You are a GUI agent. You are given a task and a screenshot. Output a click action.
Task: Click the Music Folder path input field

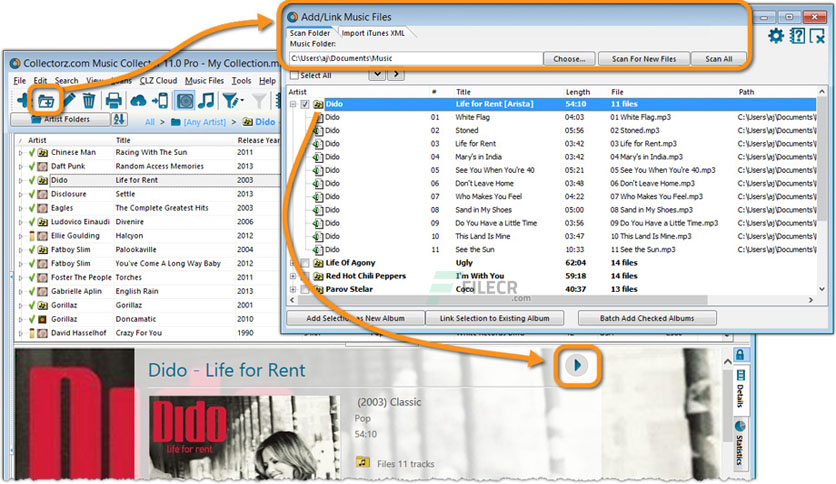click(x=415, y=59)
